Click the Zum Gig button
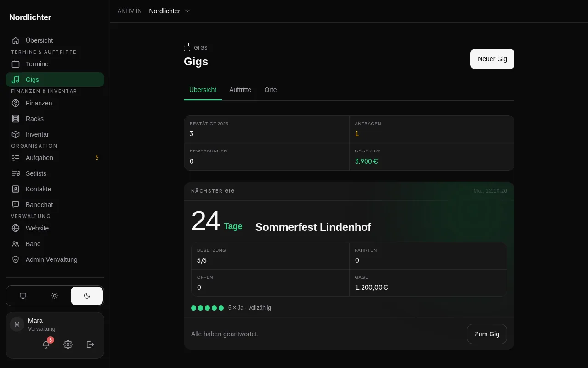 click(487, 334)
